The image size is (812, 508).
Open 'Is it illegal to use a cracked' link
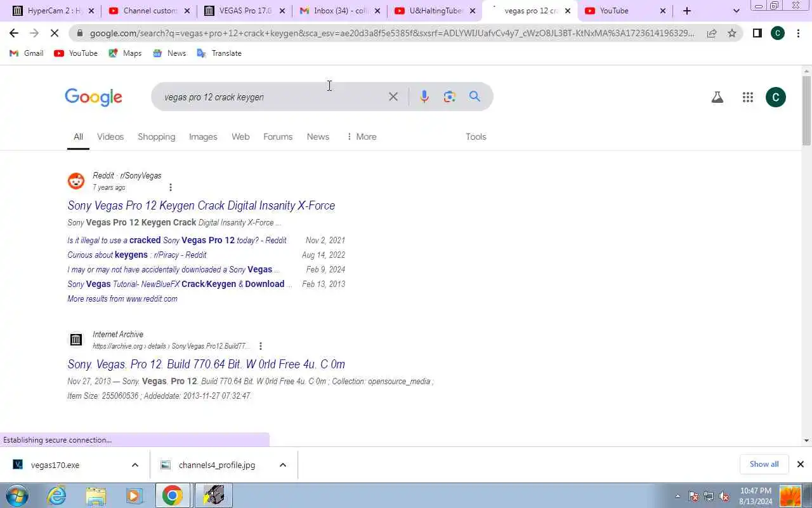point(177,240)
